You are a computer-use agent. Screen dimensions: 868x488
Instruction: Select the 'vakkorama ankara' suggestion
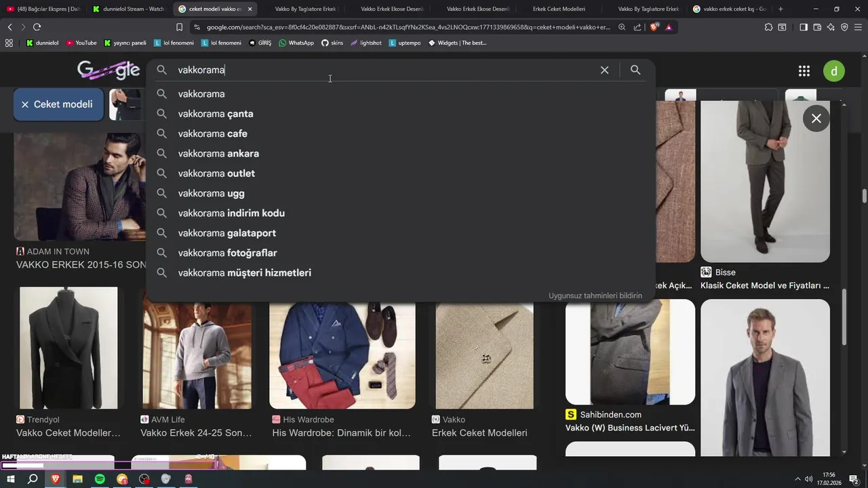(x=400, y=153)
